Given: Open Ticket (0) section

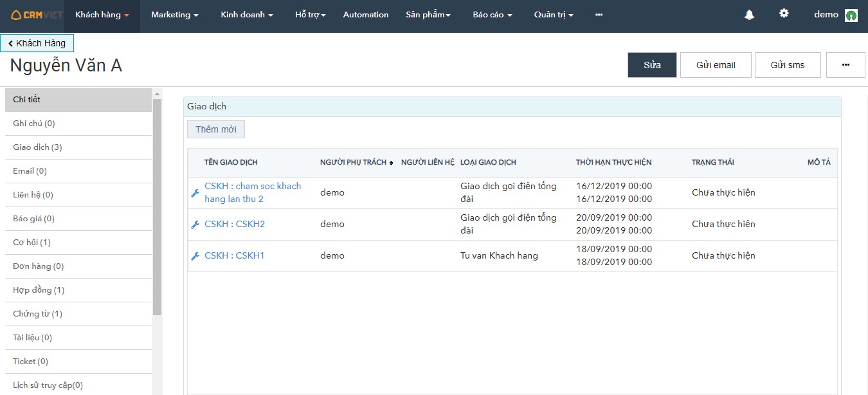Looking at the screenshot, I should click(78, 362).
